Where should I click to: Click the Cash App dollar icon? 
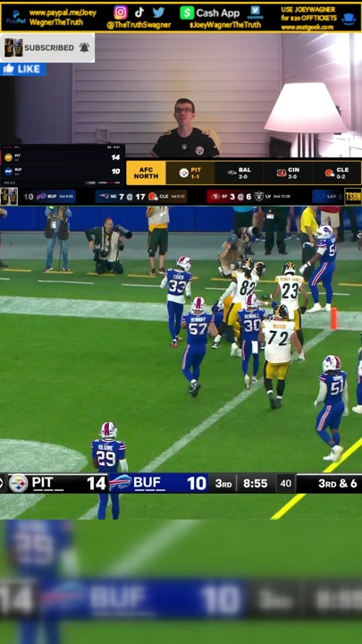tap(187, 13)
